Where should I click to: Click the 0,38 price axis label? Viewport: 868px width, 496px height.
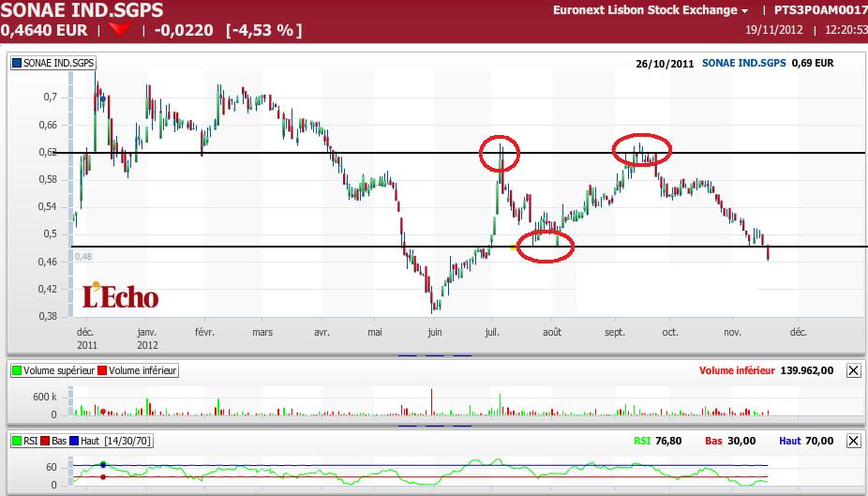point(48,317)
